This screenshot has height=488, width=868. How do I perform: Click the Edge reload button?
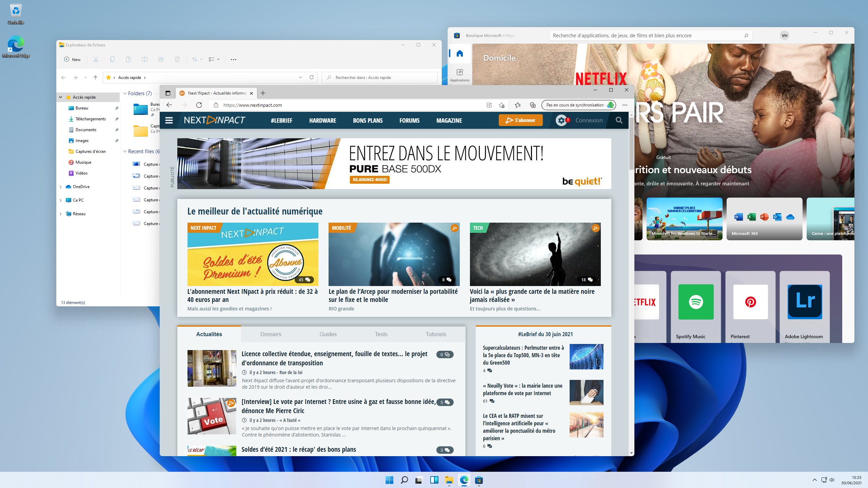(199, 105)
